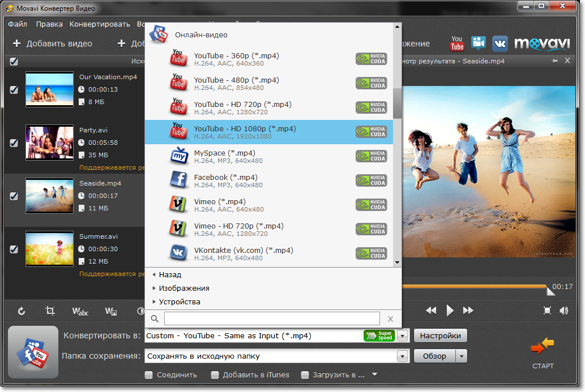Click the Настройки button
The image size is (585, 392).
(441, 335)
